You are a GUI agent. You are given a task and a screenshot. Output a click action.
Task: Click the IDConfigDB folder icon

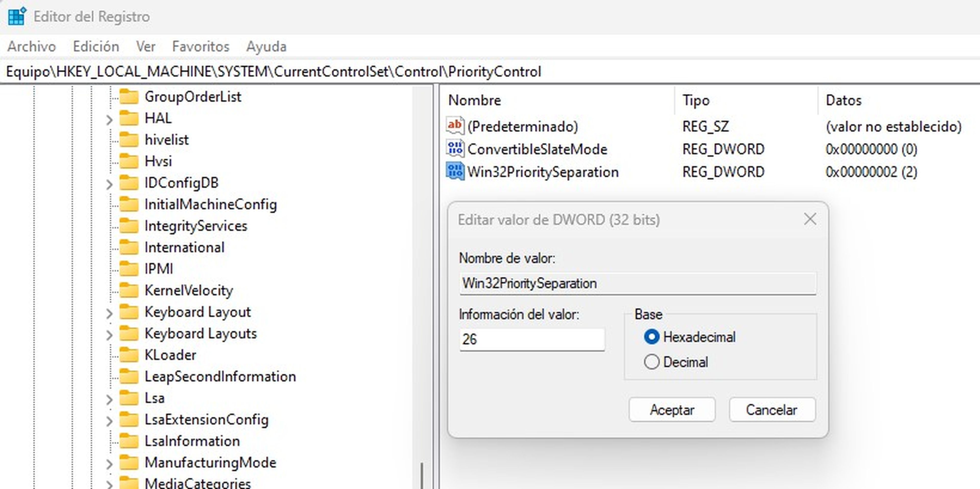click(x=129, y=183)
